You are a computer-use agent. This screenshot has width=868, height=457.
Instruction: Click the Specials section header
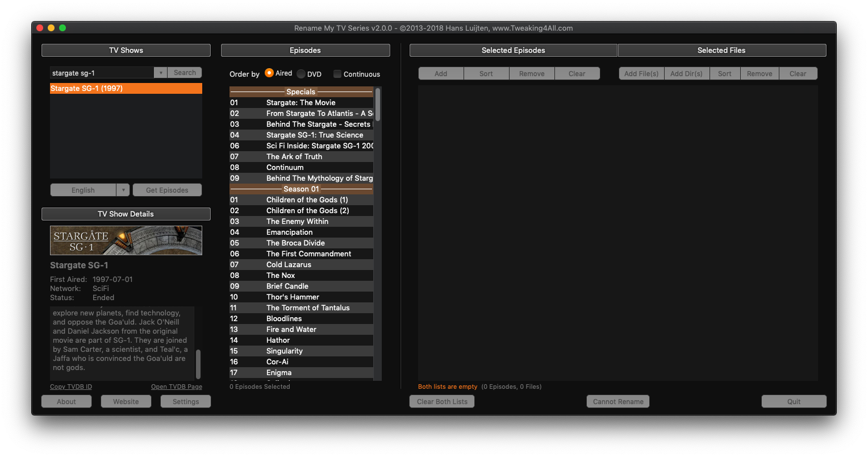tap(301, 92)
